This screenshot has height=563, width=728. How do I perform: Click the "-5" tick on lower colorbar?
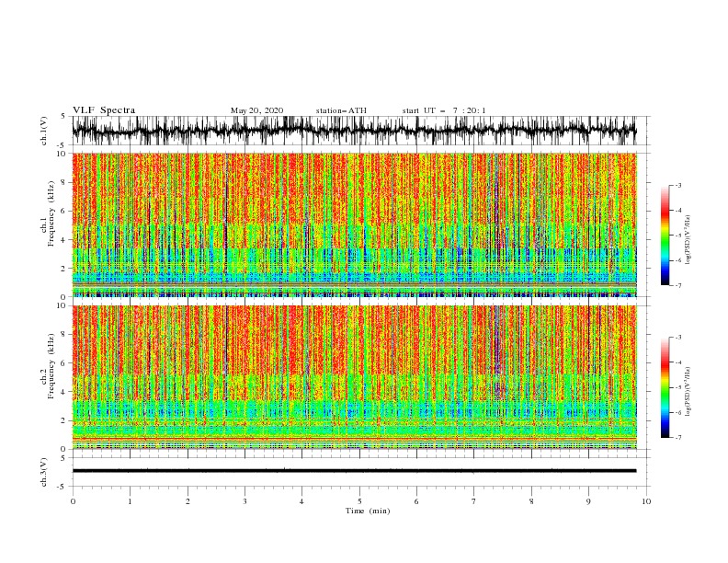(677, 387)
